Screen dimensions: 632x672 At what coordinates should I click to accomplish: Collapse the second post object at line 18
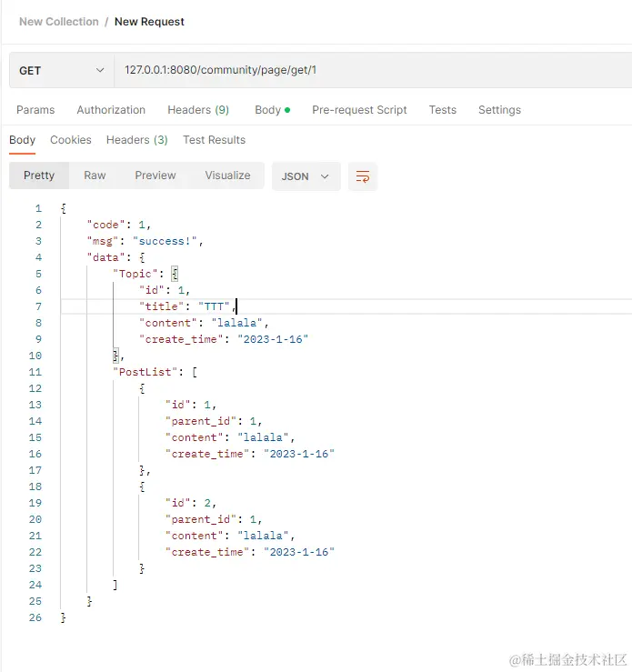[x=142, y=486]
